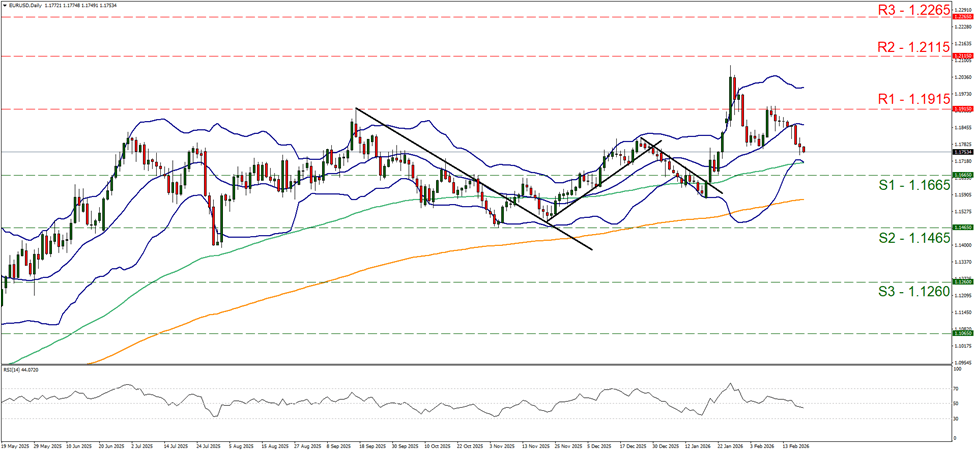Click the green 1.14650 price tag on axis
The width and height of the screenshot is (975, 452).
point(963,228)
